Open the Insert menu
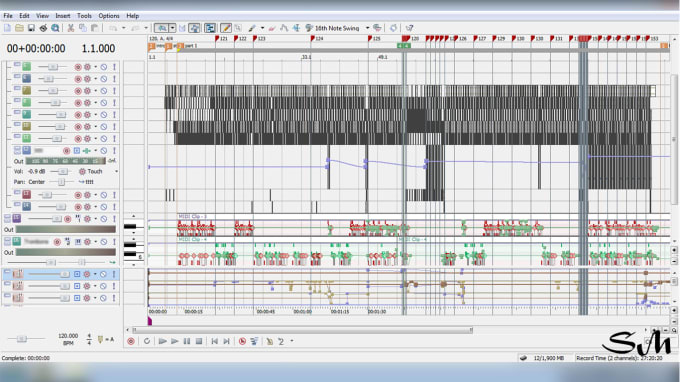Viewport: 680px width, 382px height. click(x=62, y=16)
